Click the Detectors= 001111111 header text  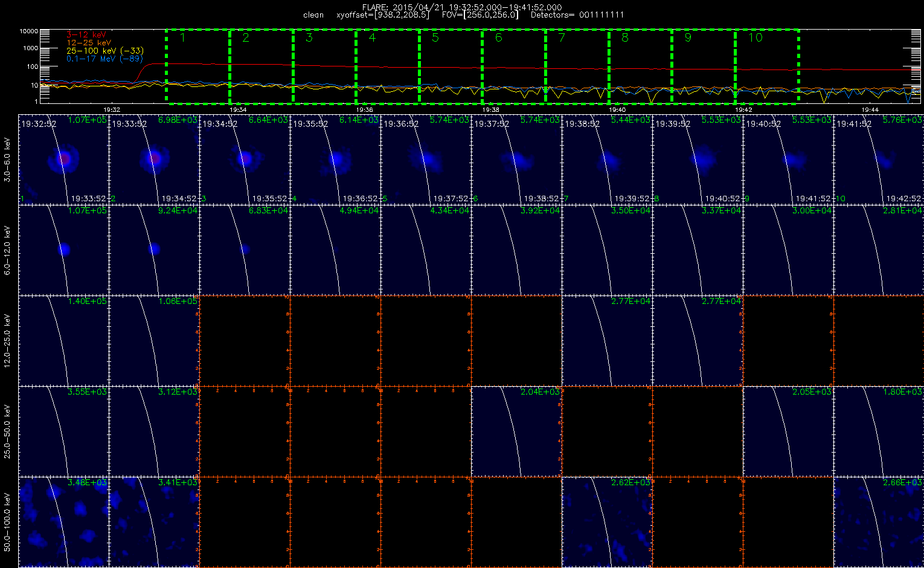click(577, 15)
